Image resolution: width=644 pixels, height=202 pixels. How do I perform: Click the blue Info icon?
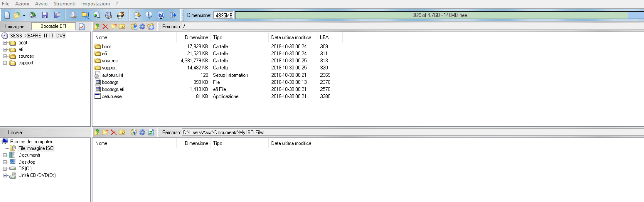pyautogui.click(x=149, y=15)
